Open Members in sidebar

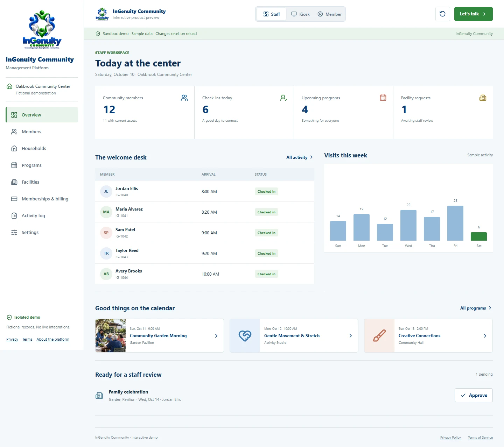[42, 132]
